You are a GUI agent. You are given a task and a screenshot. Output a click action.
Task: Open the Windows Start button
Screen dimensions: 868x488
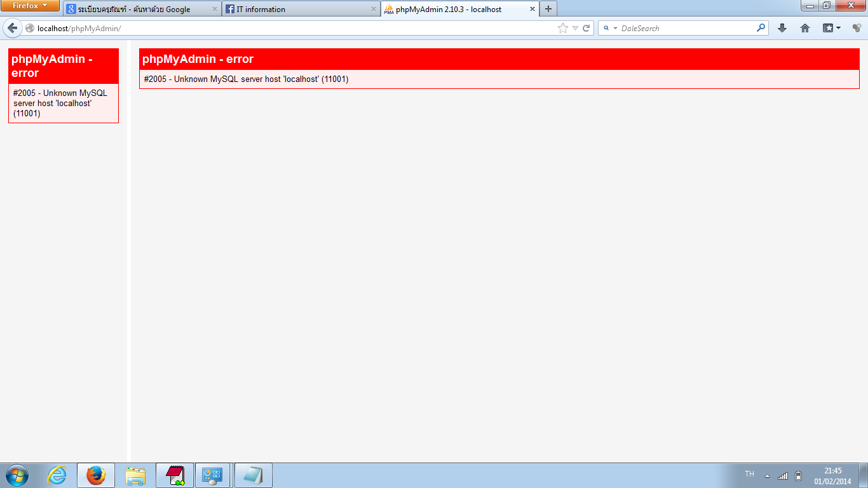pos(17,475)
